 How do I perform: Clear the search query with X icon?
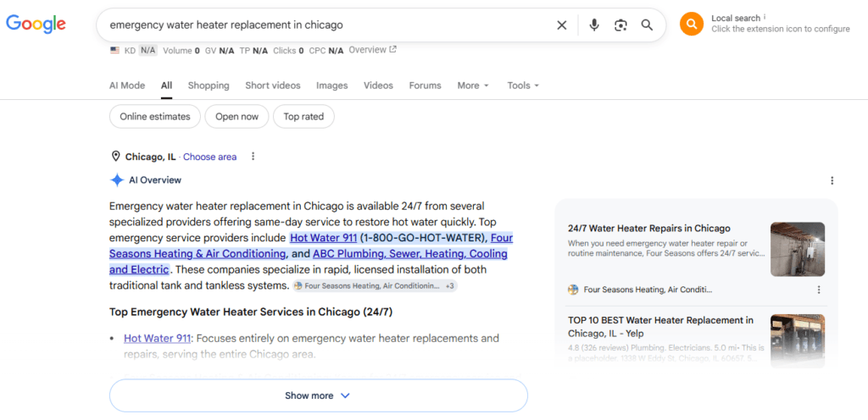[x=561, y=25]
